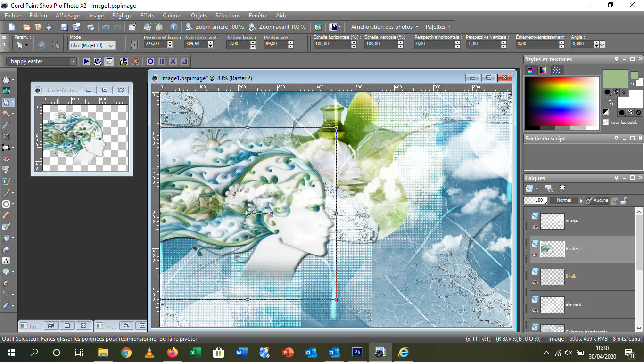Viewport: 644px width, 362px height.
Task: Open the Effets menu
Action: 148,16
